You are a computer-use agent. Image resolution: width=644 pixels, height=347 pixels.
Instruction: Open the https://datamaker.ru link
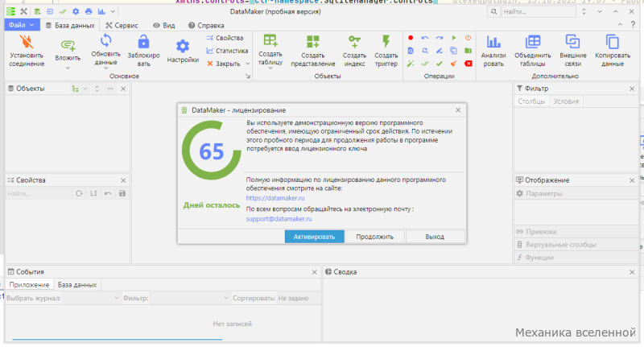pos(275,198)
